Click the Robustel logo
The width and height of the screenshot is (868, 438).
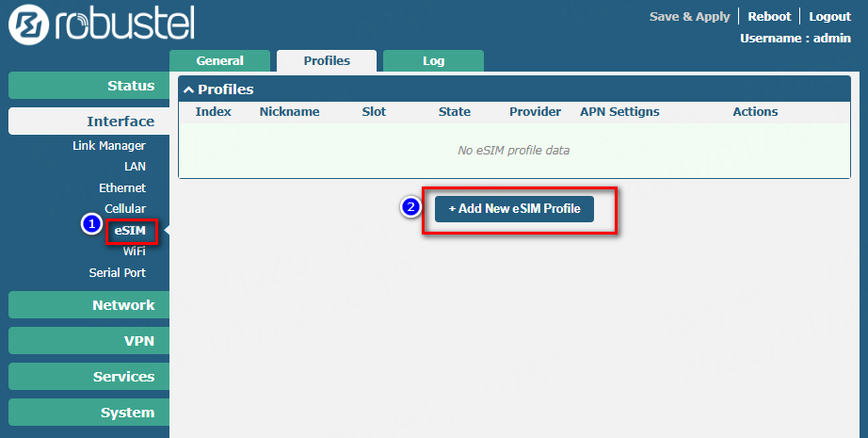coord(102,24)
